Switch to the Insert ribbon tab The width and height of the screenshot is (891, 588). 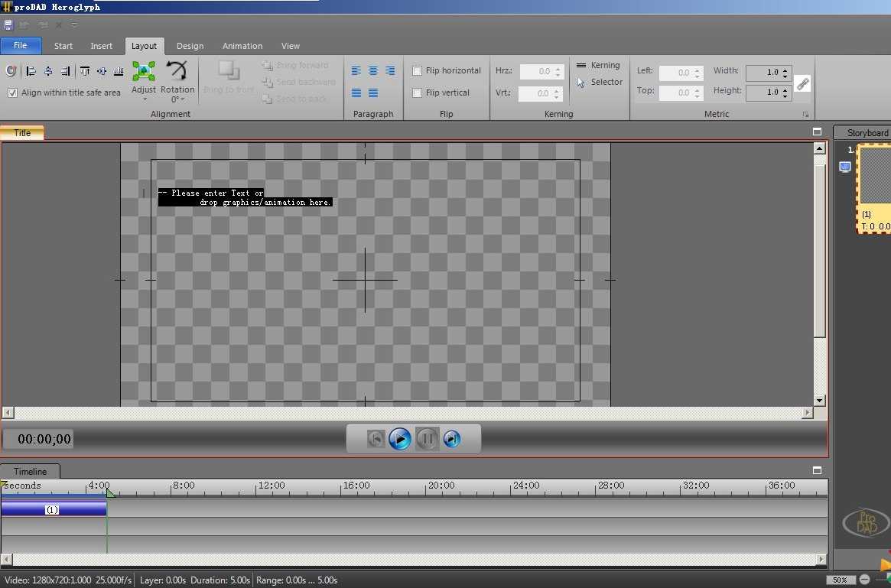point(101,46)
